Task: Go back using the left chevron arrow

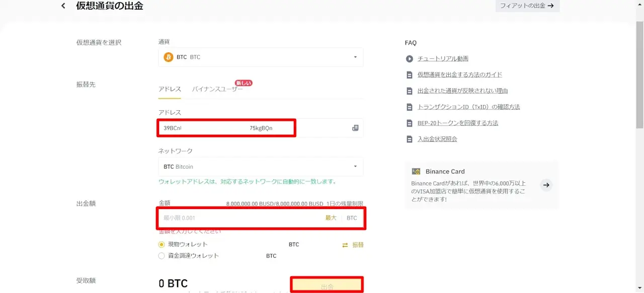Action: (63, 6)
